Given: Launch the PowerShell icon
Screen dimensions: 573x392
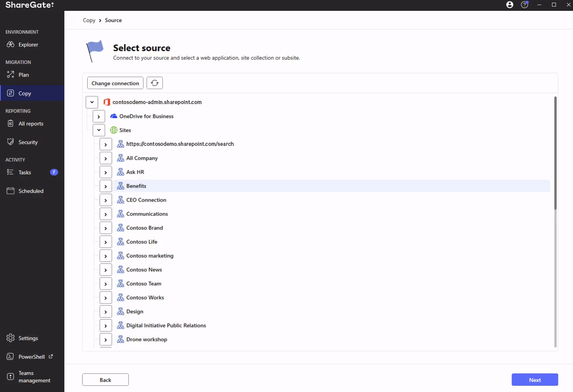Looking at the screenshot, I should [x=10, y=356].
